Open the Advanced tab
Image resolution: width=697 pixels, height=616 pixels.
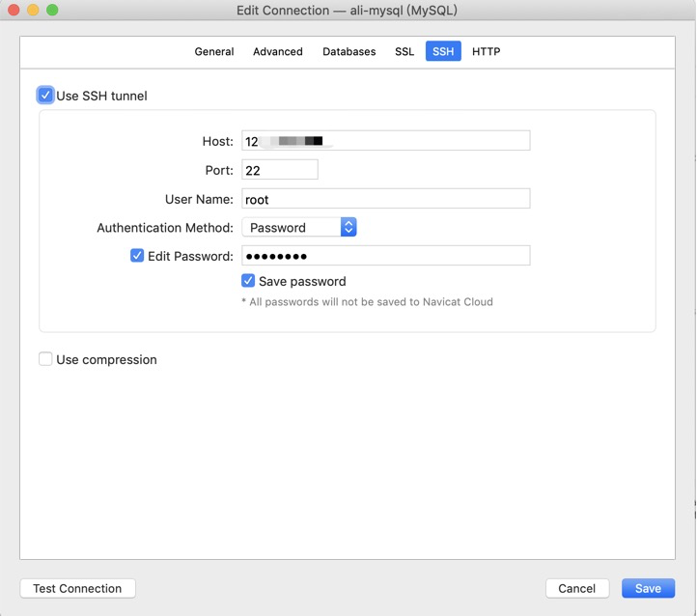pyautogui.click(x=278, y=51)
